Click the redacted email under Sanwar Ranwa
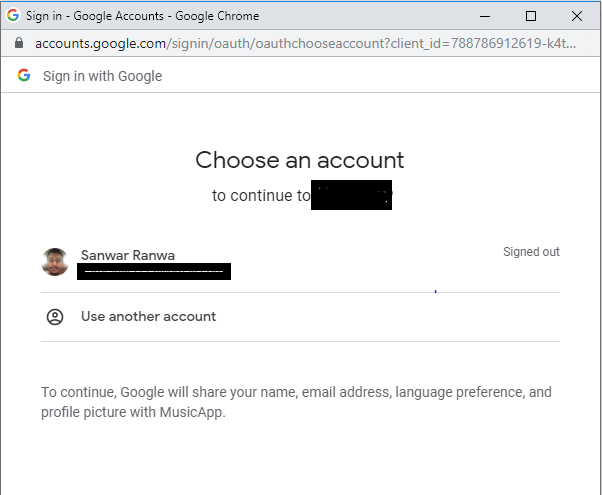The height and width of the screenshot is (495, 602). (x=155, y=271)
